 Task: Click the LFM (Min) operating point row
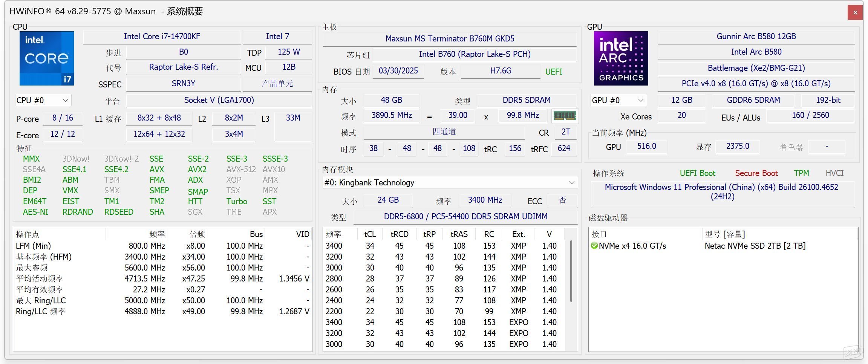click(x=162, y=246)
